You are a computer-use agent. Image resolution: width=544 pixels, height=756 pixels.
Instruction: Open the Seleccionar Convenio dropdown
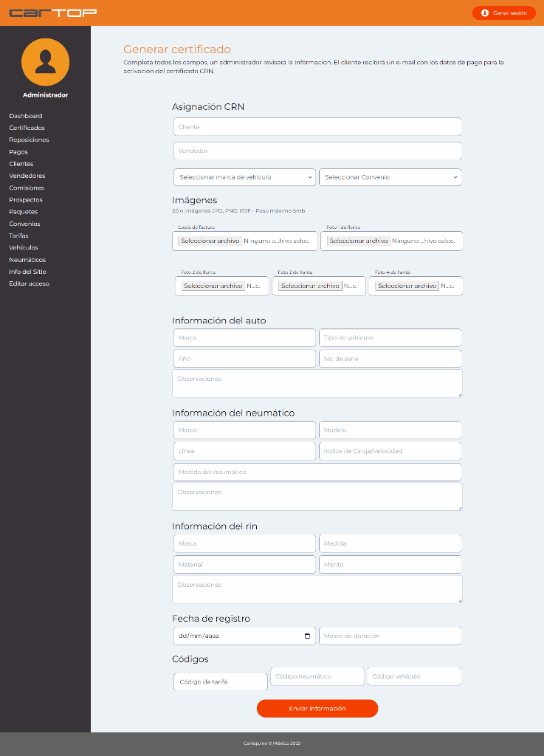tap(390, 177)
